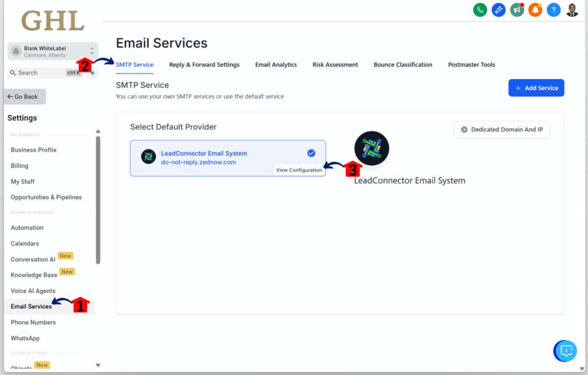The image size is (588, 375).
Task: Click the green phone dialer icon
Action: click(x=480, y=10)
